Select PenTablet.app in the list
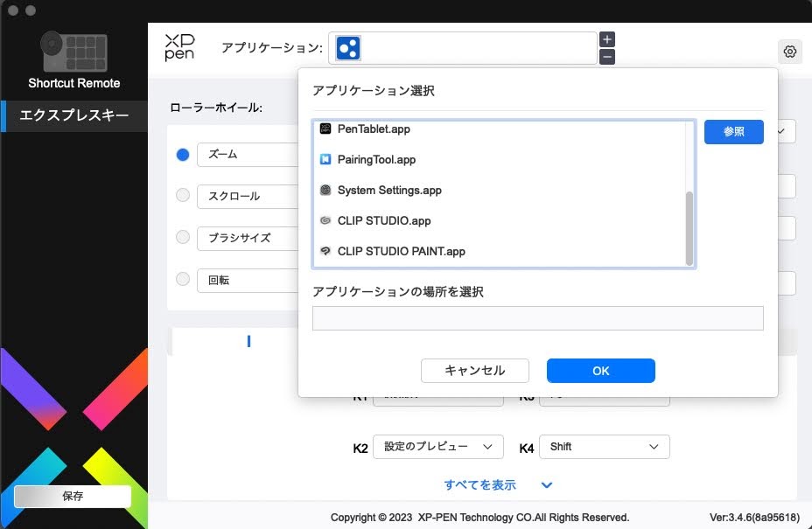Screen dimensions: 812x529 [500, 129]
